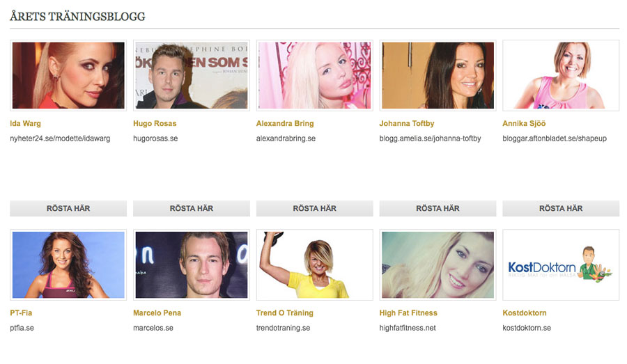Viewport: 627px width, 364px height.
Task: Open the Trend O Träning kettlebell image
Action: [x=315, y=265]
